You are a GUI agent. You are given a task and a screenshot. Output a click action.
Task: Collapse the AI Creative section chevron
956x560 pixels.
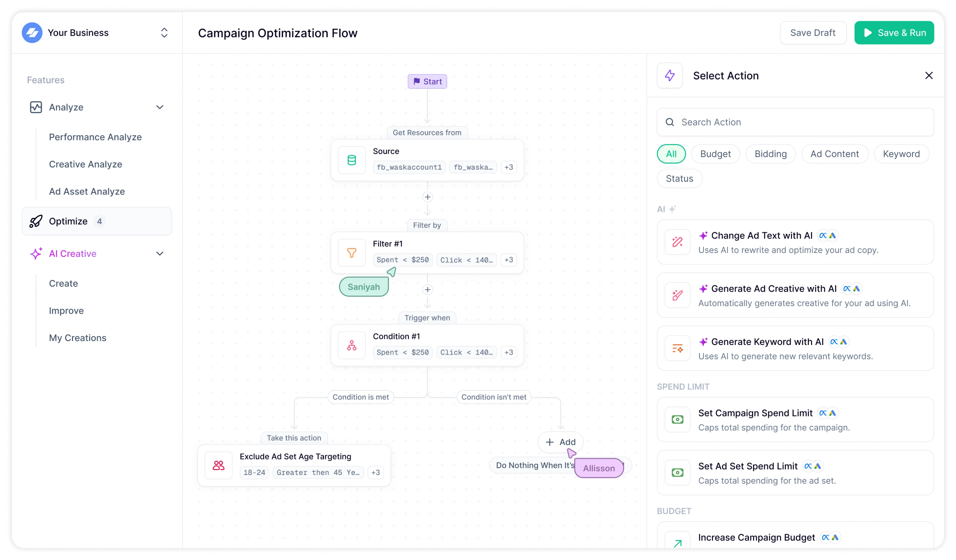click(x=160, y=254)
